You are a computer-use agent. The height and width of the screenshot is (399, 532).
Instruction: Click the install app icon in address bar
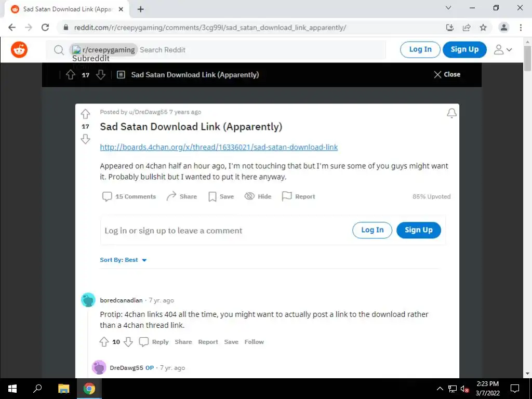(x=450, y=28)
